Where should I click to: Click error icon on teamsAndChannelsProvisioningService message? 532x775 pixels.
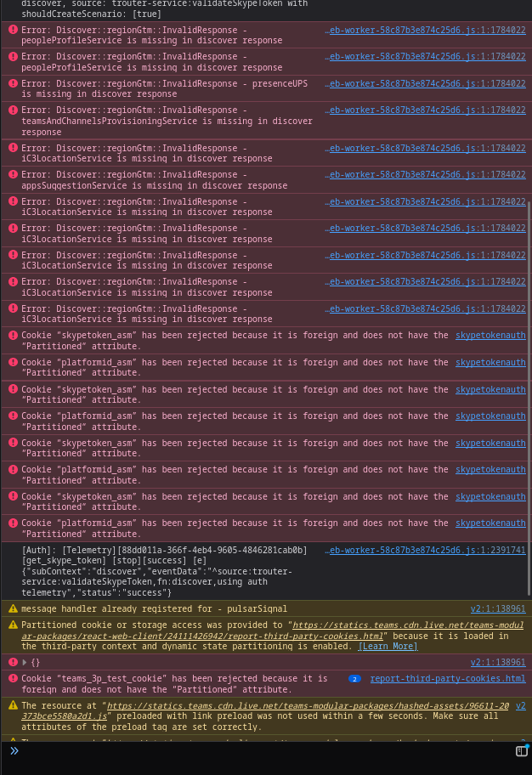(x=14, y=110)
